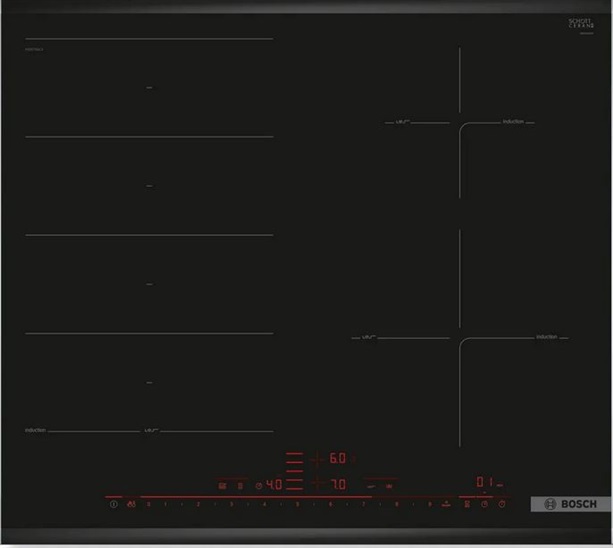Tap the clock icon between the timer symbols
Image resolution: width=613 pixels, height=548 pixels.
point(484,505)
